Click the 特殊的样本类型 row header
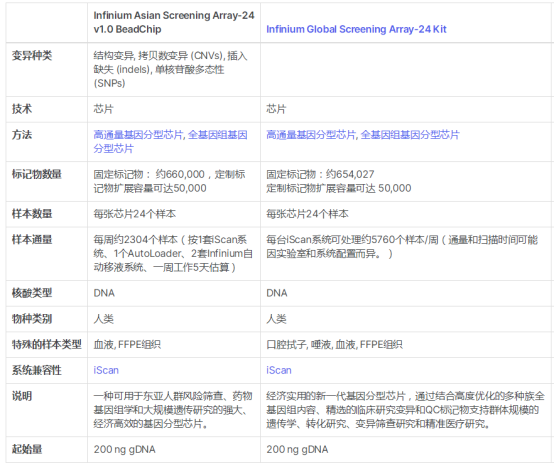 pyautogui.click(x=47, y=344)
